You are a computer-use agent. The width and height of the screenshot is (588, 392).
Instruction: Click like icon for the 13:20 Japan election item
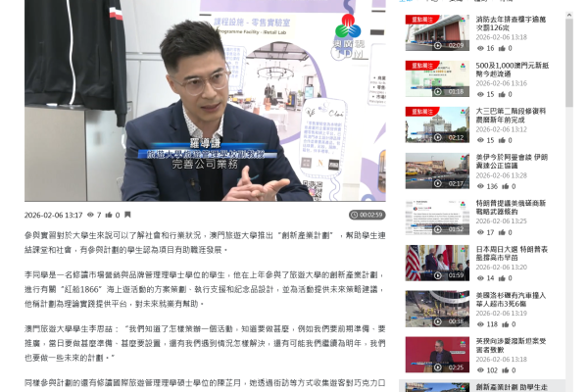click(x=502, y=278)
